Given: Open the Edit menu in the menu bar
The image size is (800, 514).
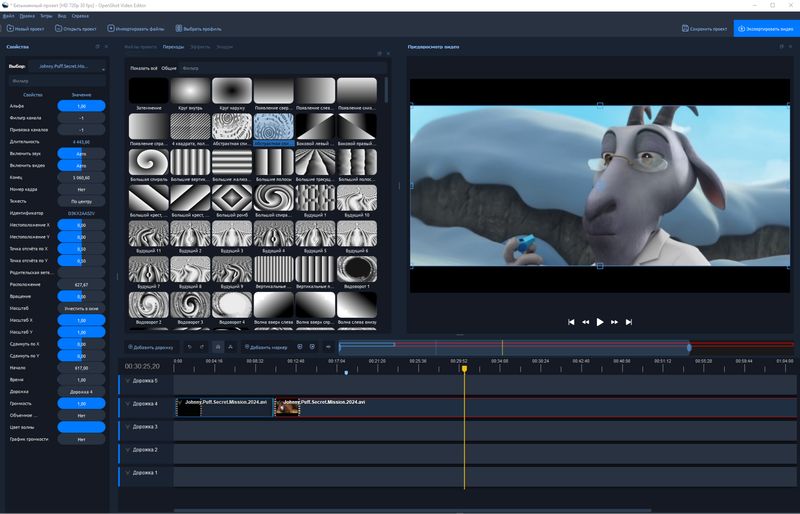Looking at the screenshot, I should click(27, 16).
